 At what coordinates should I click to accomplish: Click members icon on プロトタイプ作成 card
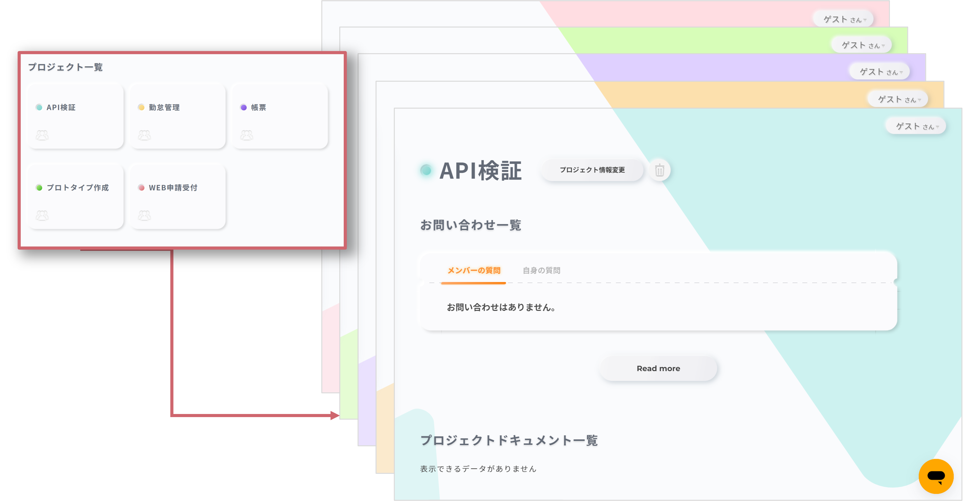[42, 216]
